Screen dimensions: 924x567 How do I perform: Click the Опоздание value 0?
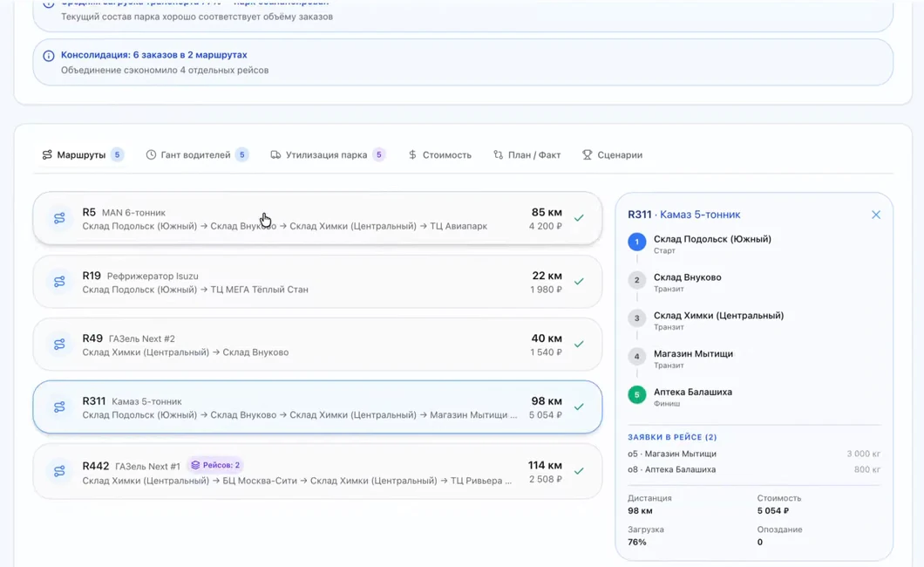pyautogui.click(x=759, y=543)
